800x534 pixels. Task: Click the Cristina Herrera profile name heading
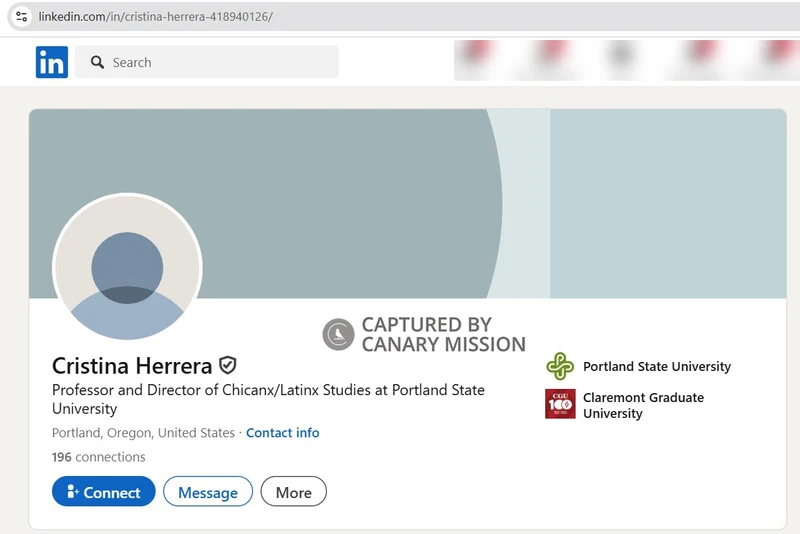(132, 366)
